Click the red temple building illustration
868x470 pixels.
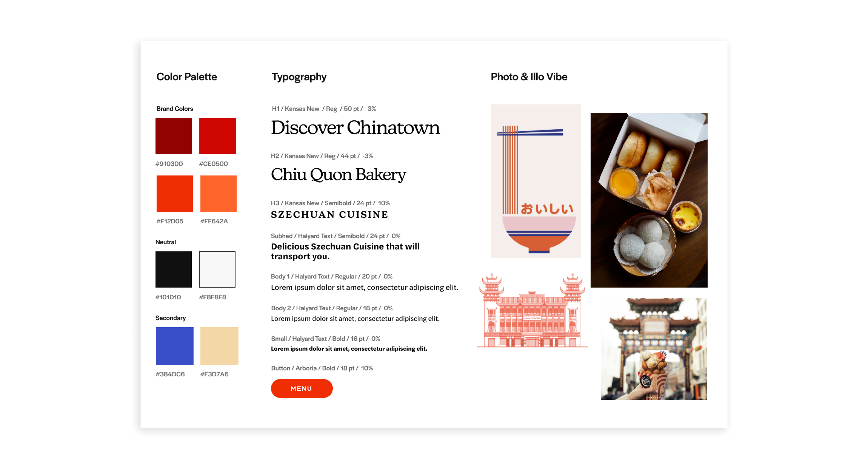click(532, 310)
